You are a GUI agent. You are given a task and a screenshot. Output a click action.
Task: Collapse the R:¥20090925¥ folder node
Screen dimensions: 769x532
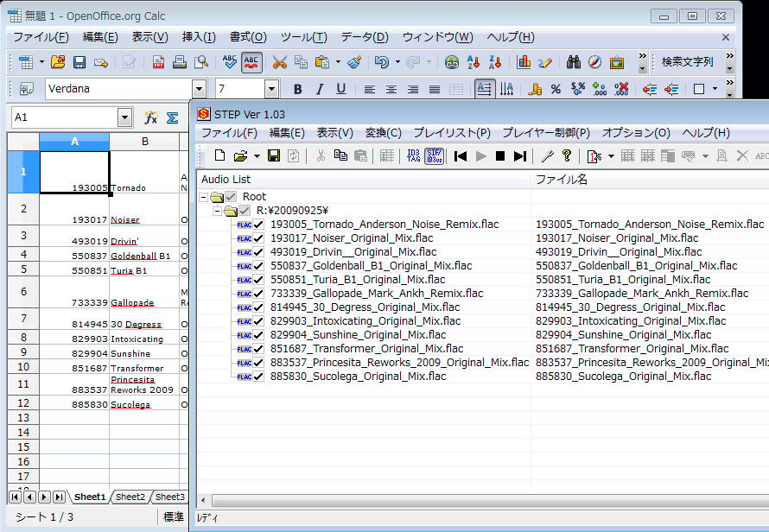(217, 211)
